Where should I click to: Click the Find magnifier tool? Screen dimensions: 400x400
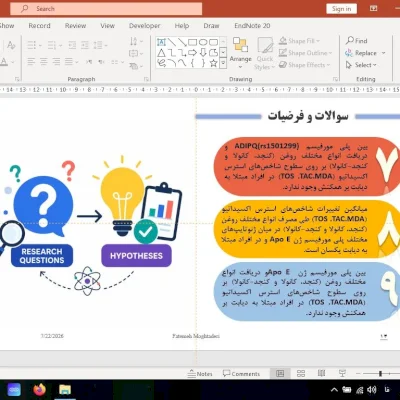tap(357, 41)
